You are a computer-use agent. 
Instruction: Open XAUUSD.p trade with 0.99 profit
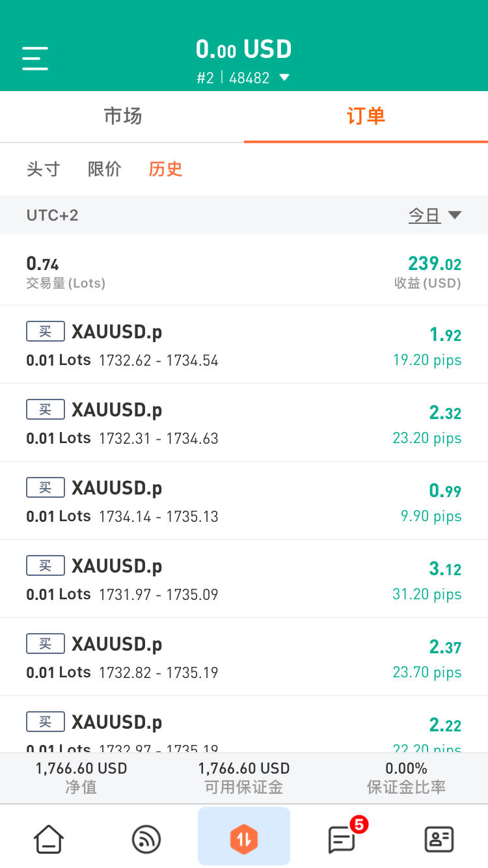(244, 501)
